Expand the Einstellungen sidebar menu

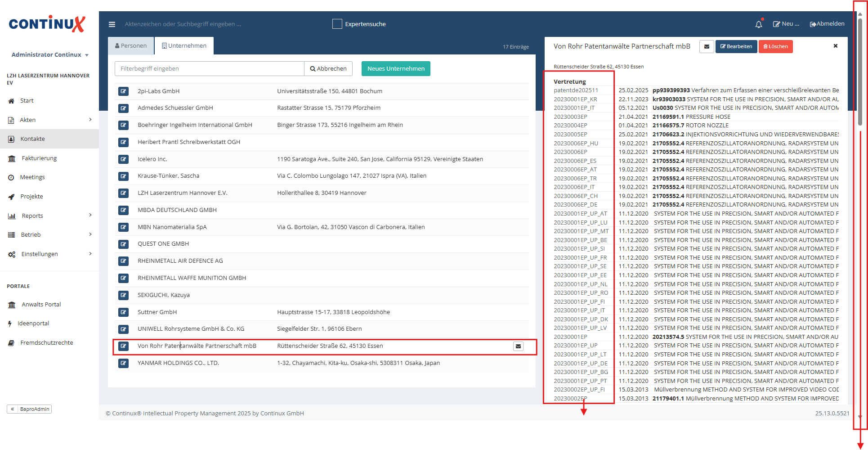point(49,254)
